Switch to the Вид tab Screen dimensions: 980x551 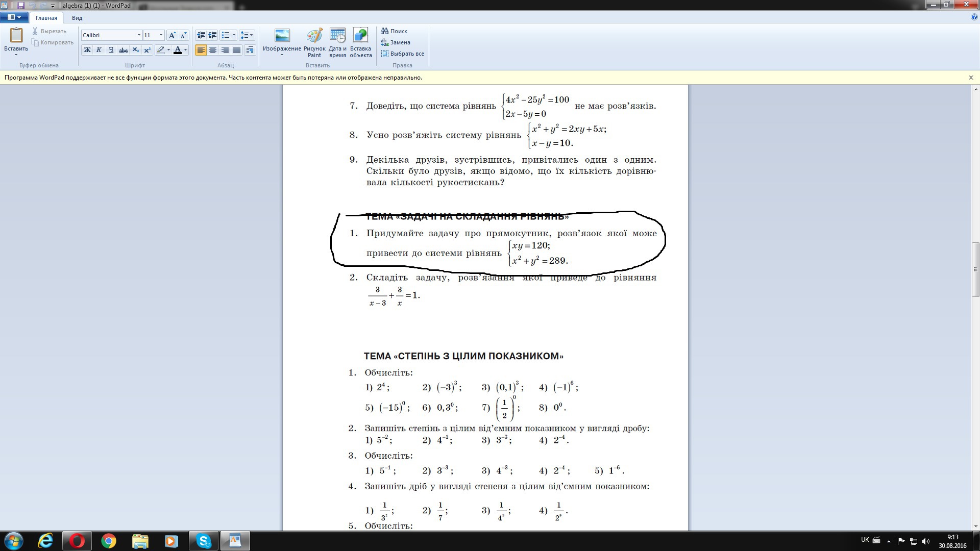(x=77, y=18)
